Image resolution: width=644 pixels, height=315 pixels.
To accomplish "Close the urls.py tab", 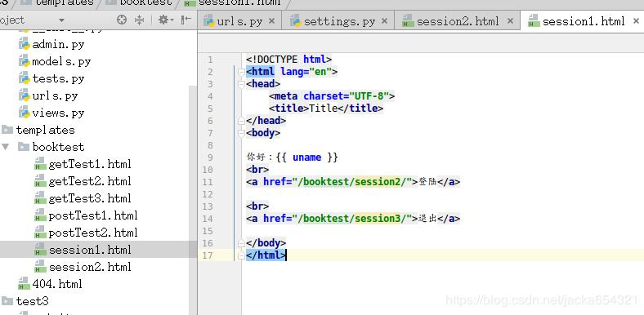I will [271, 21].
